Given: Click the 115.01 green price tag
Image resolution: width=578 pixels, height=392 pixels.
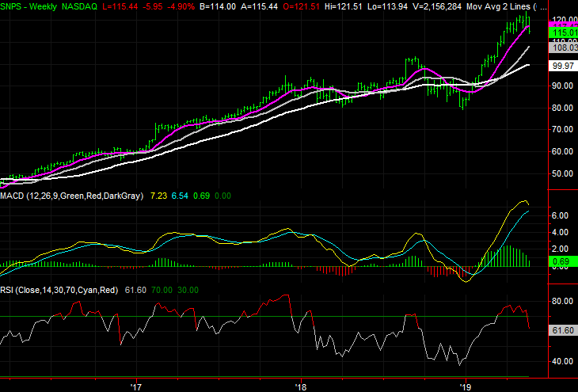Looking at the screenshot, I should [x=563, y=32].
